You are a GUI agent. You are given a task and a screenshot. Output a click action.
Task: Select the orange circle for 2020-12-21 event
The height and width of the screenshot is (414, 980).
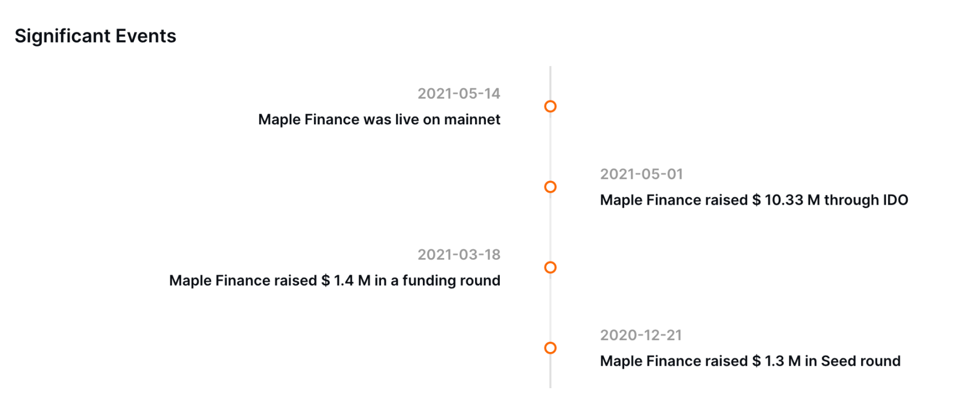pyautogui.click(x=550, y=348)
